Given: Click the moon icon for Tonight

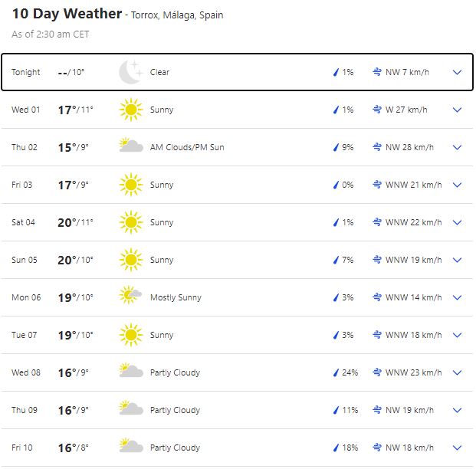Looking at the screenshot, I should point(131,72).
